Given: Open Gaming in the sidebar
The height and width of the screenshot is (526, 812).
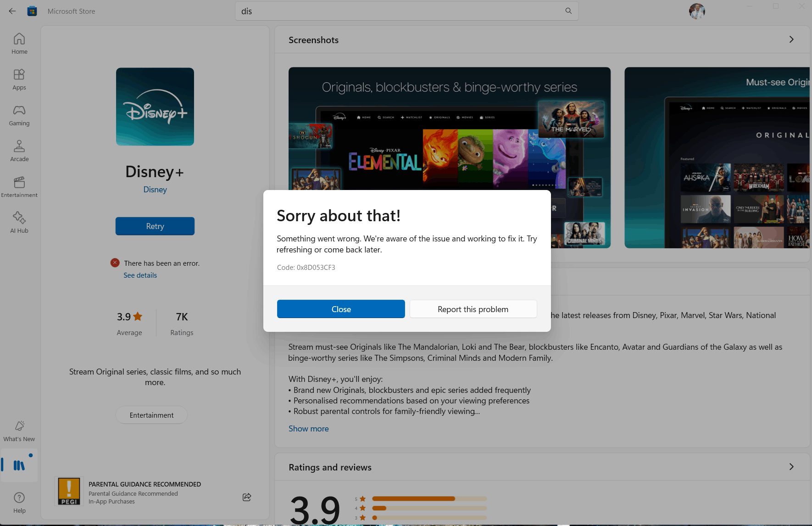Looking at the screenshot, I should coord(19,115).
